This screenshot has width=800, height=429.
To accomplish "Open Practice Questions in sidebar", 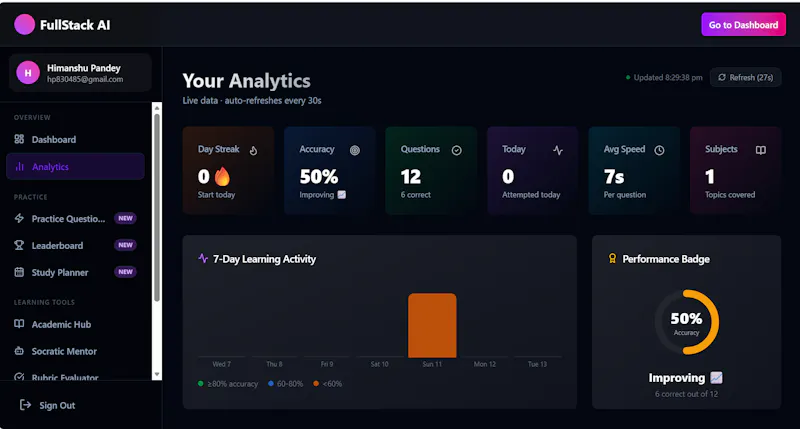I will click(x=76, y=218).
